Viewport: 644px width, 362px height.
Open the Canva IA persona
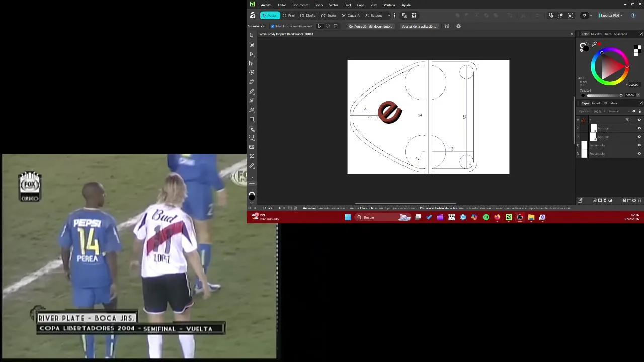(x=351, y=16)
